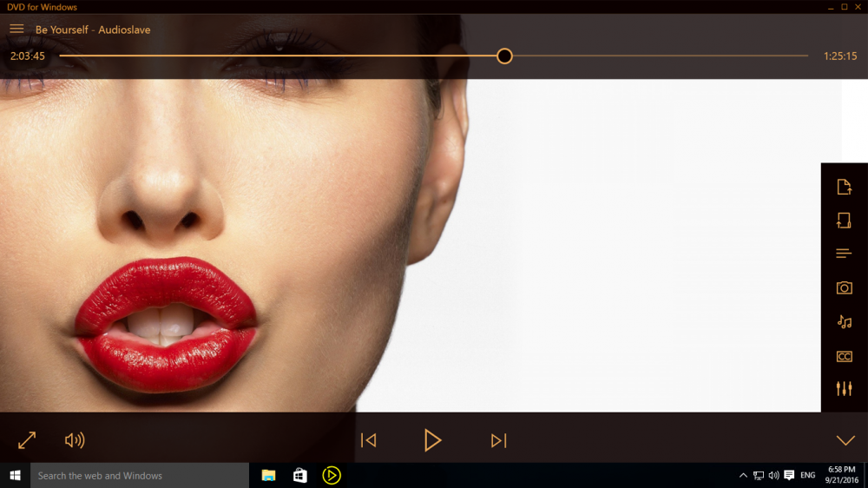Open file icon in side panel
Screen dimensions: 868x488
[844, 188]
